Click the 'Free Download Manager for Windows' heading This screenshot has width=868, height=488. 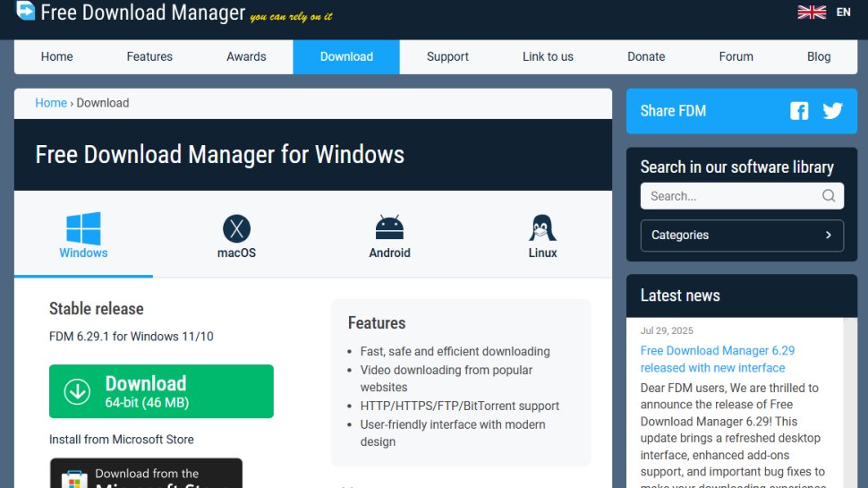[220, 155]
